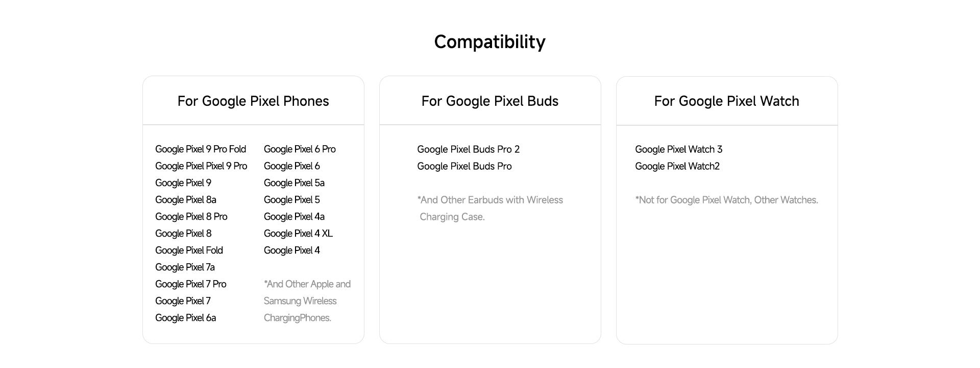Select the For Google Pixel Watch header
This screenshot has width=980, height=368.
coord(727,101)
